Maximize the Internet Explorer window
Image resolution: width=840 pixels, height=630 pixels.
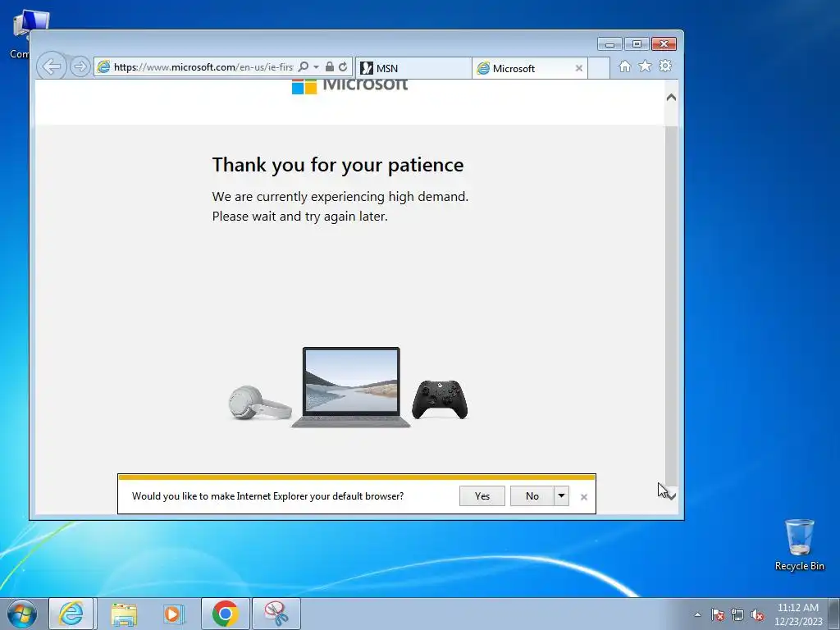click(x=637, y=44)
